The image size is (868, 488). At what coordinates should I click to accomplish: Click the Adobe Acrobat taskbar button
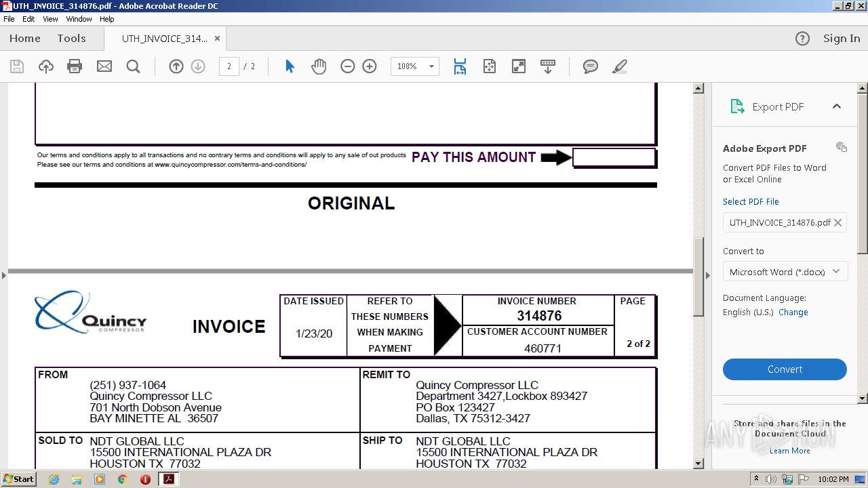168,479
